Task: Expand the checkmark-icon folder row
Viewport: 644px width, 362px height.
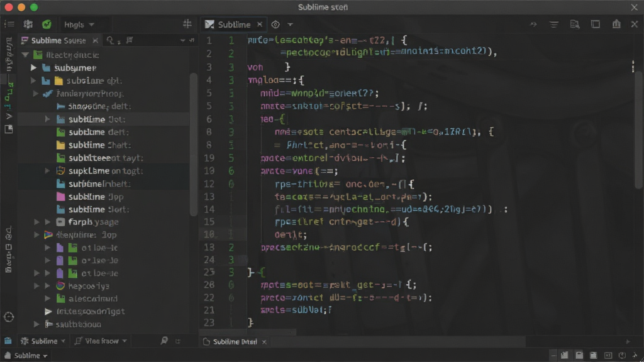Action: (36, 94)
